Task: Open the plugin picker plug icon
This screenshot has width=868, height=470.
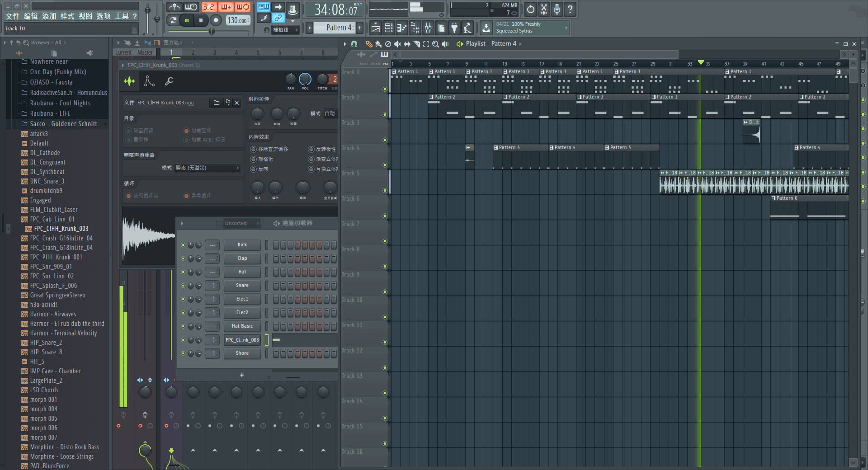Action: pos(454,28)
